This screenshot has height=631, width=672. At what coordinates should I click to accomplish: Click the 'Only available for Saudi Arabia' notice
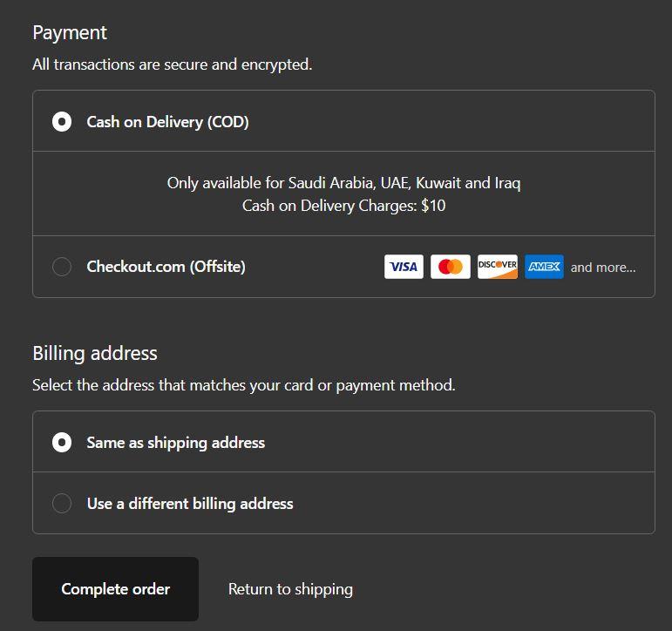tap(343, 184)
